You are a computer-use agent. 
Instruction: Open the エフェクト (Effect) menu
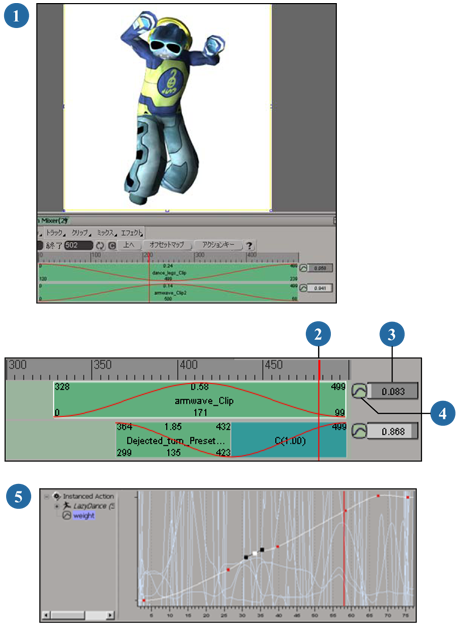point(132,233)
